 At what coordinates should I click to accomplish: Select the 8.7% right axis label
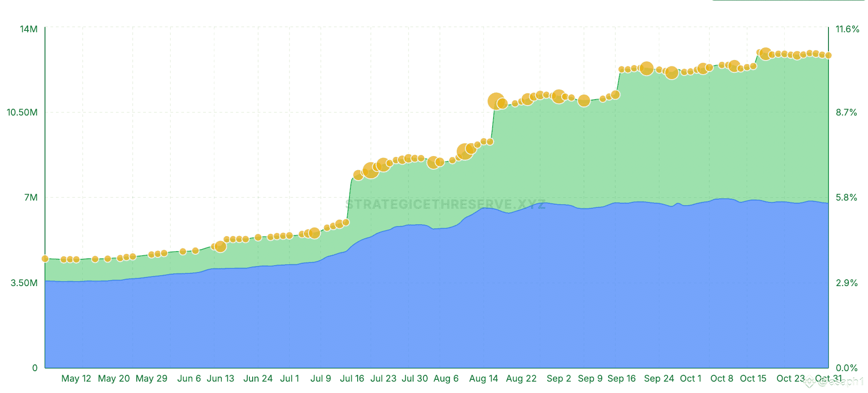[x=846, y=112]
